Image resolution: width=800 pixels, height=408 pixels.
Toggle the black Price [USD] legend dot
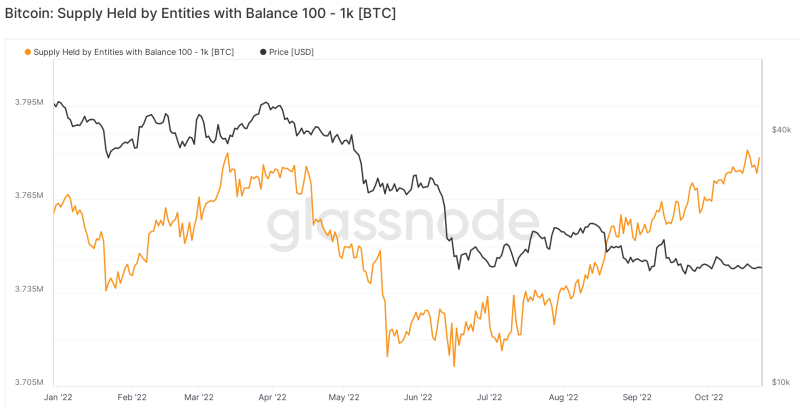[263, 52]
